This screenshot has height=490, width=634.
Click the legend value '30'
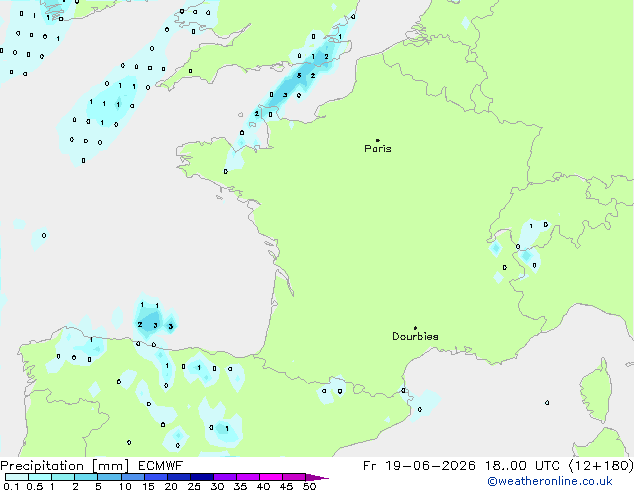[x=217, y=486]
